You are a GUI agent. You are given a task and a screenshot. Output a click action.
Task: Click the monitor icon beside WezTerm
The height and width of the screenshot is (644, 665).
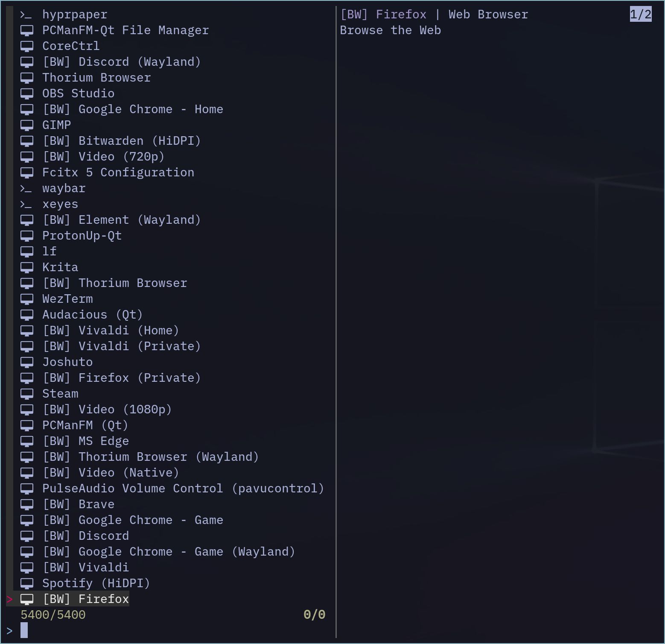point(27,299)
